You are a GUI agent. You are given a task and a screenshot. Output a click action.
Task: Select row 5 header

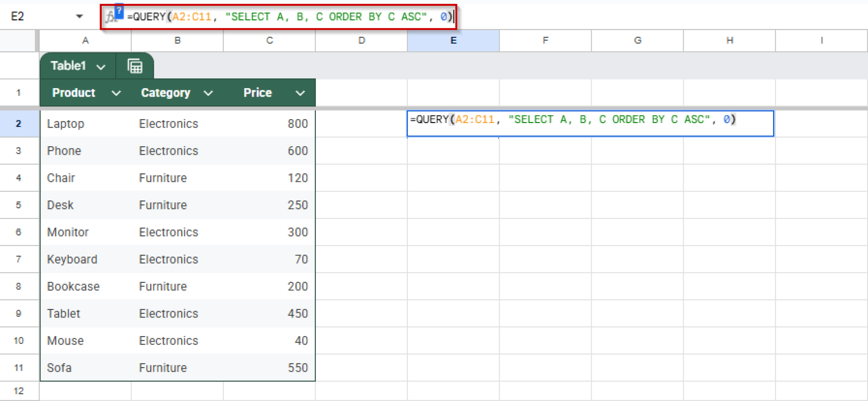point(19,205)
